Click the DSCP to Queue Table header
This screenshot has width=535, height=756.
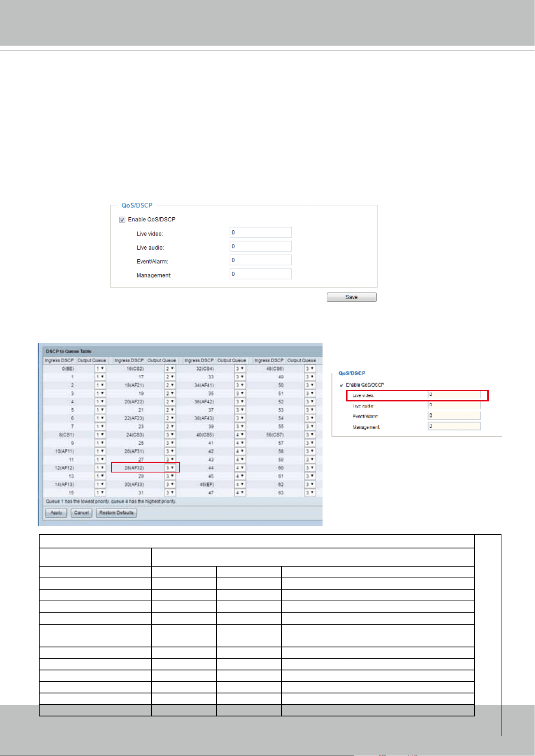69,351
